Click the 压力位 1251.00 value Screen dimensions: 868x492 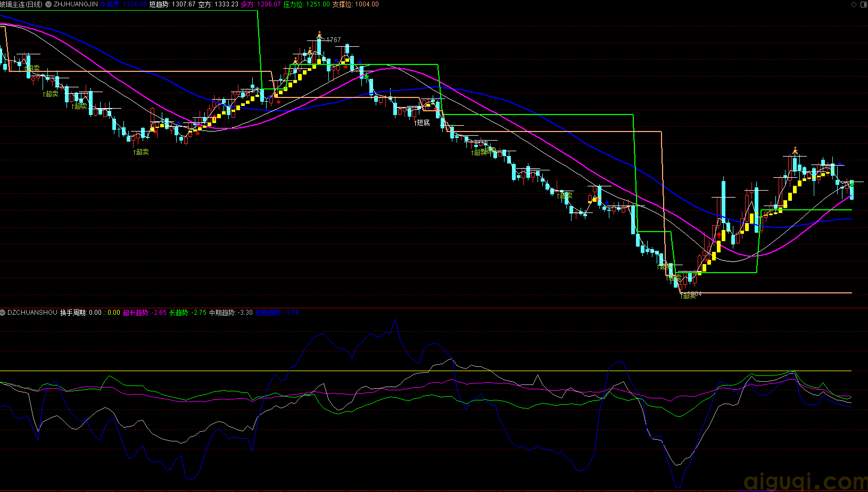click(x=307, y=4)
